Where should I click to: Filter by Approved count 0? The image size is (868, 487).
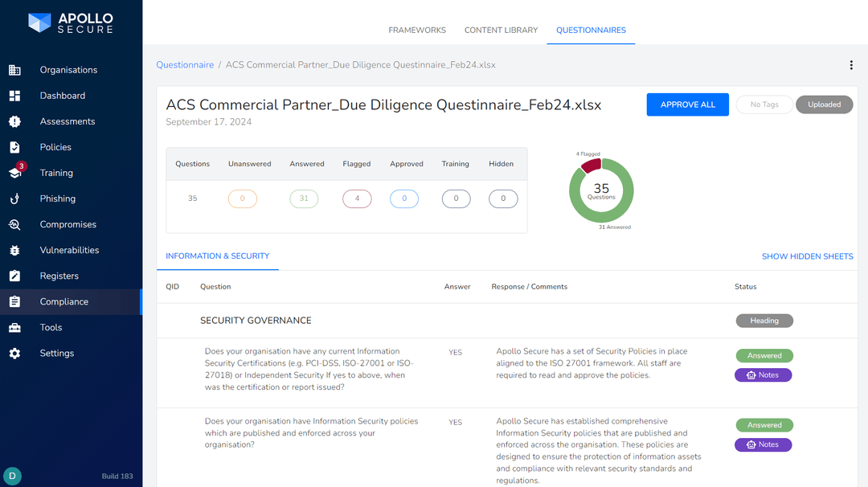404,198
